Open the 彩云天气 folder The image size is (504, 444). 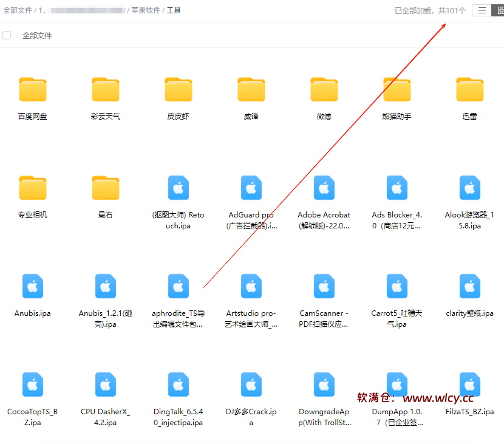coord(106,90)
